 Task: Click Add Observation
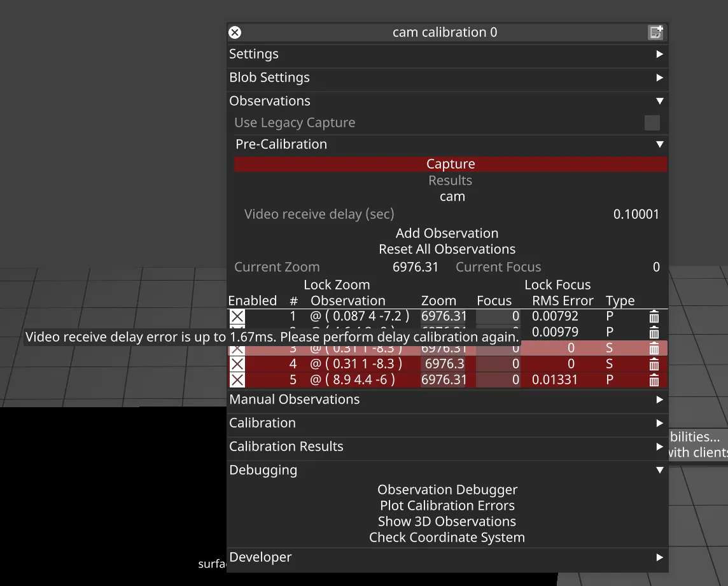[447, 234]
